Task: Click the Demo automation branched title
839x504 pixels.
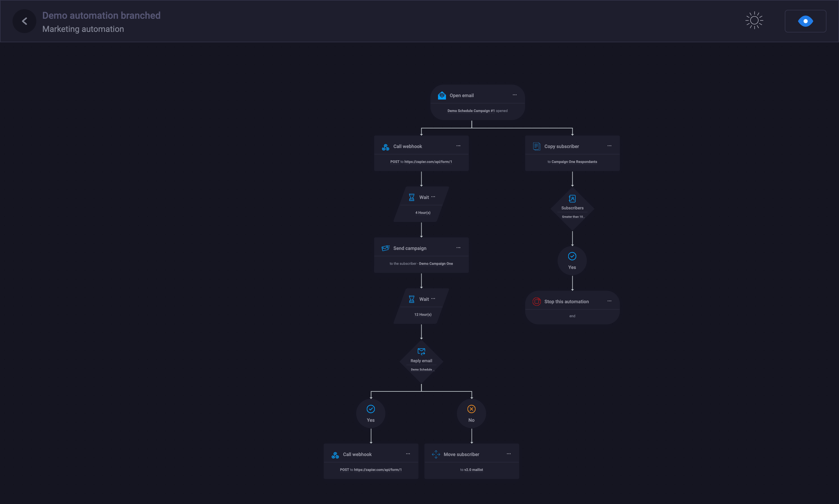Action: point(101,15)
